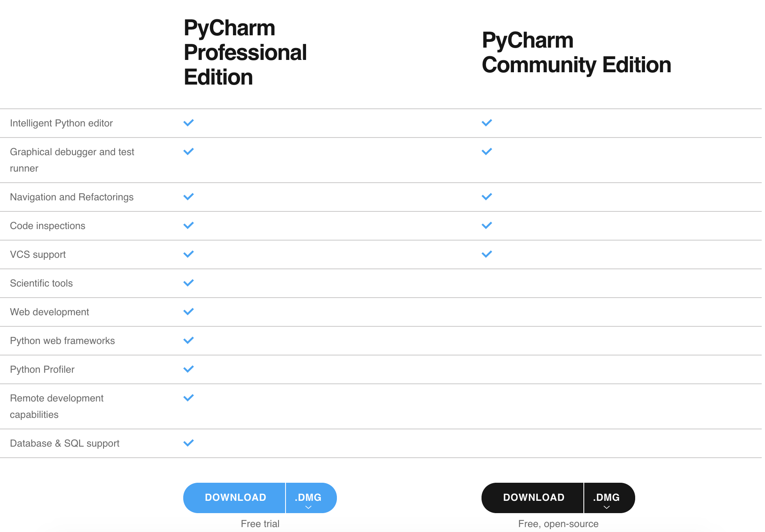
Task: Click Community checkmark for Navigation and Refactorings
Action: coord(487,197)
